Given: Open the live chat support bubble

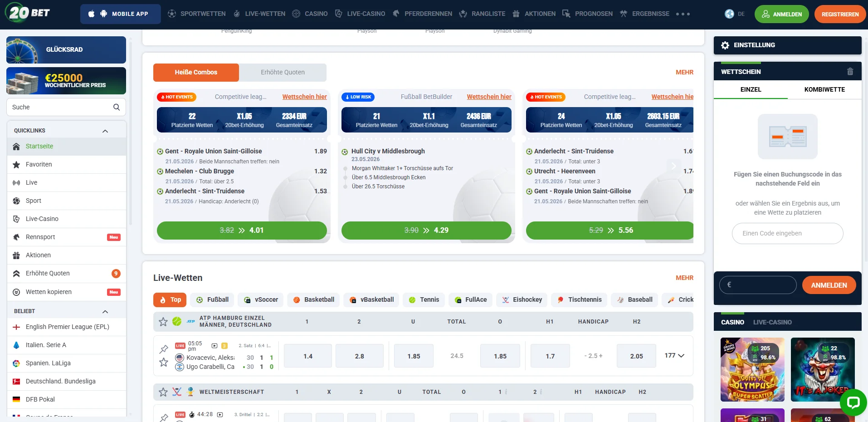Looking at the screenshot, I should click(x=853, y=402).
